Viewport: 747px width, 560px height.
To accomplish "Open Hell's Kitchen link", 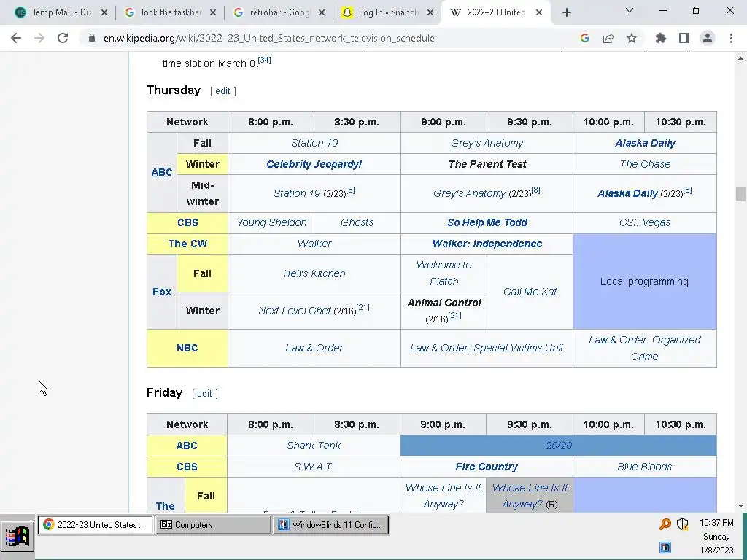I will tap(314, 274).
